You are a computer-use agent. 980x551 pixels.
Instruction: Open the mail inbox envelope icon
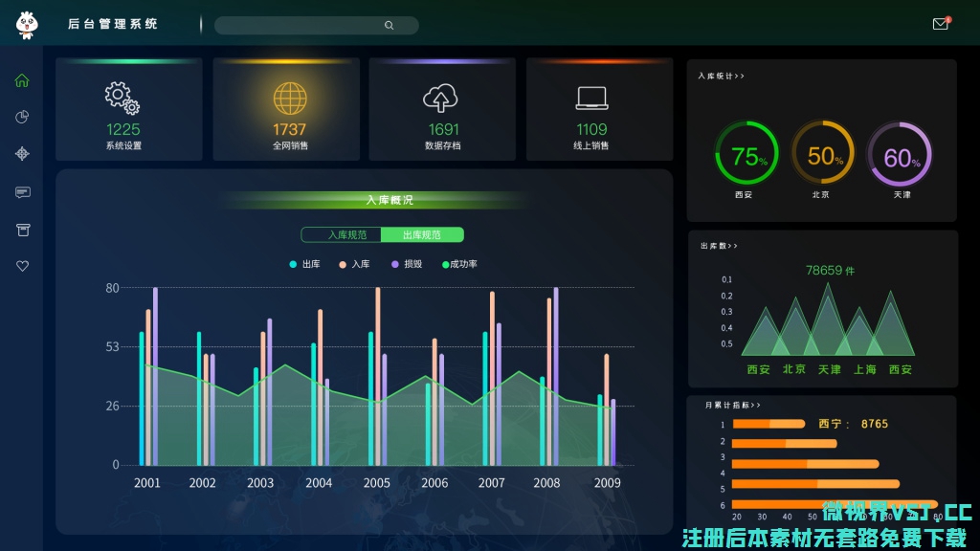coord(940,24)
